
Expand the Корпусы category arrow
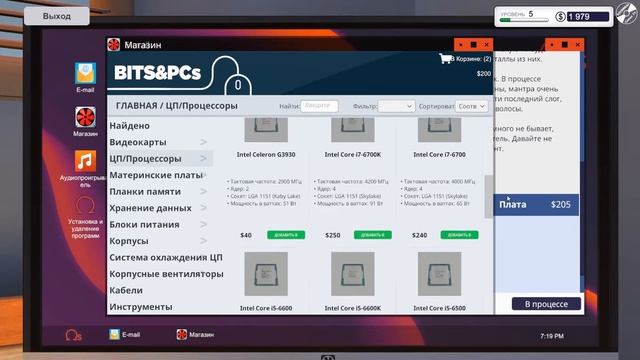[x=203, y=241]
